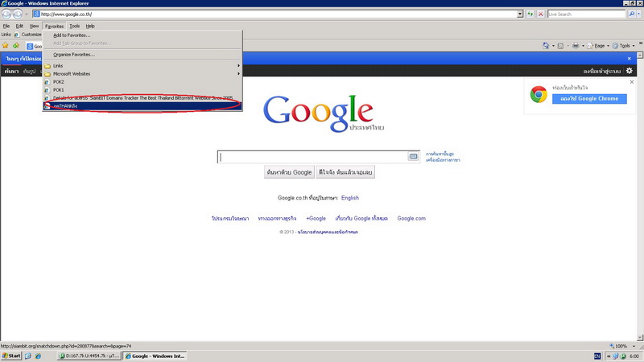
Task: Click the Thai sign-in link in black bar
Action: [601, 71]
